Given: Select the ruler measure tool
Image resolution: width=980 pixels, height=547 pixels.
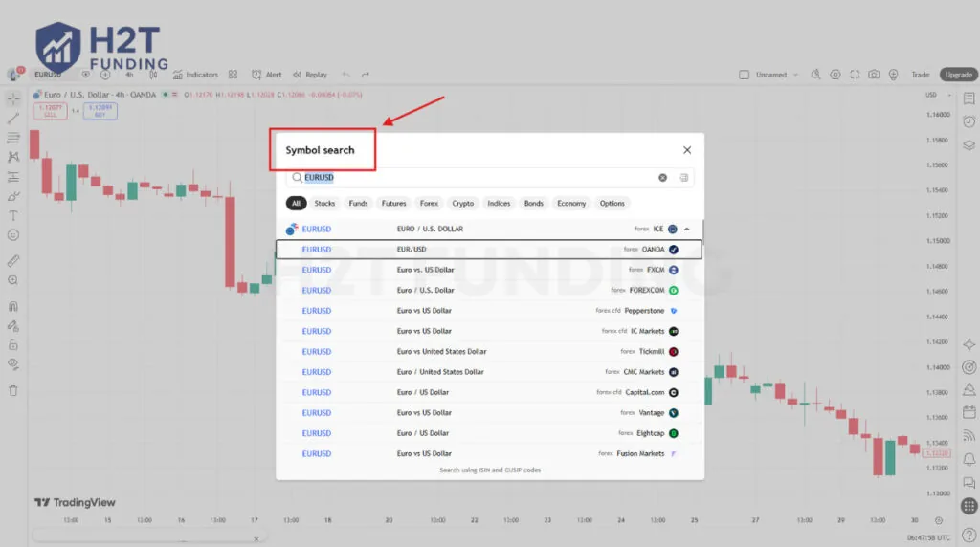Looking at the screenshot, I should [13, 260].
